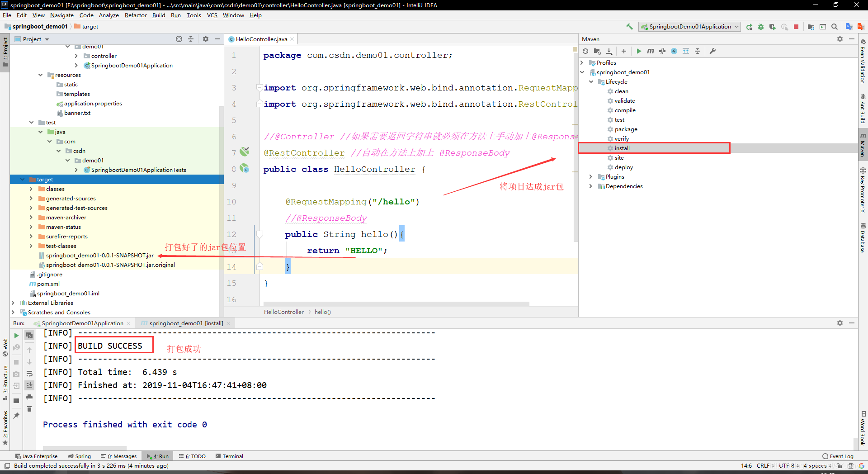This screenshot has width=868, height=474.
Task: Run the selected Maven build with the green arrow
Action: pyautogui.click(x=639, y=51)
